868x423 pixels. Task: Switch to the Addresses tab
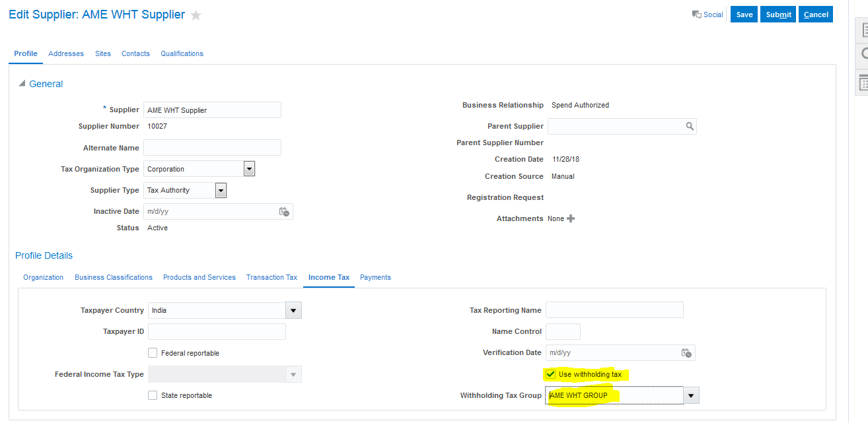[x=66, y=53]
